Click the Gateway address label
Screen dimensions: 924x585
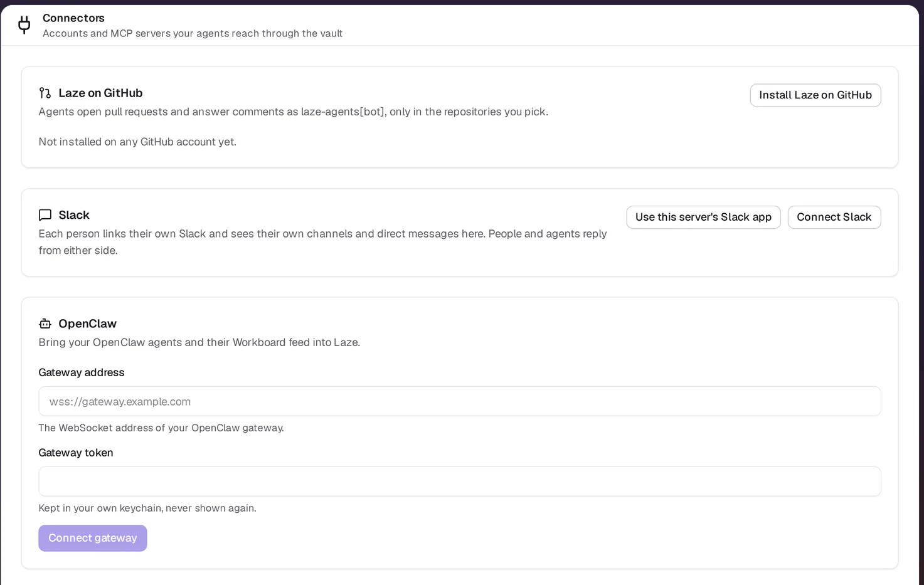[82, 372]
